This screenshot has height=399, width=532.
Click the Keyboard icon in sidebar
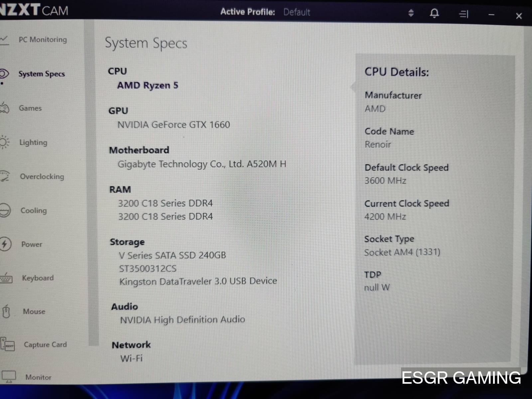(6, 278)
